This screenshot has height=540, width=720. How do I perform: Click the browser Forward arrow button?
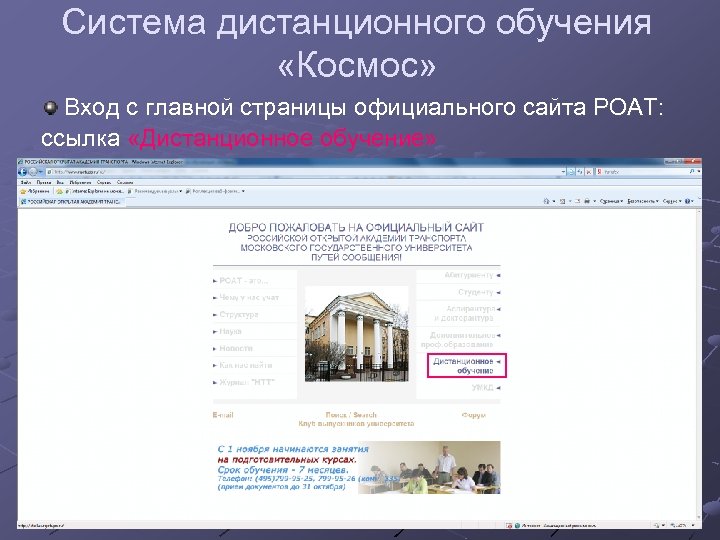33,172
